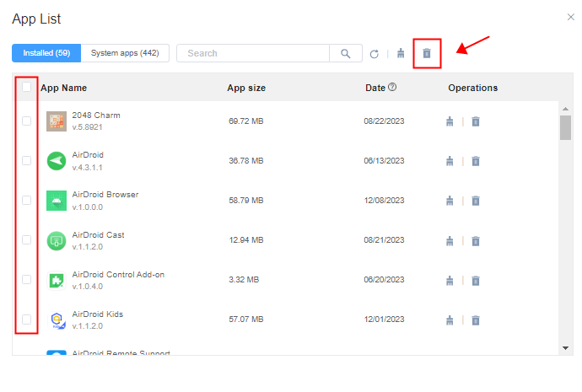582x392 pixels.
Task: Click the 12.94 MB size value
Action: tap(246, 240)
